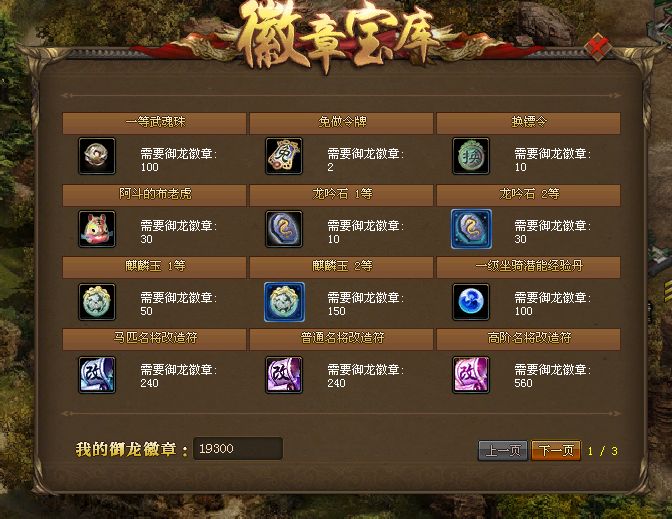This screenshot has height=519, width=672.
Task: Open the 一等武魂珠 item header
Action: (x=154, y=123)
